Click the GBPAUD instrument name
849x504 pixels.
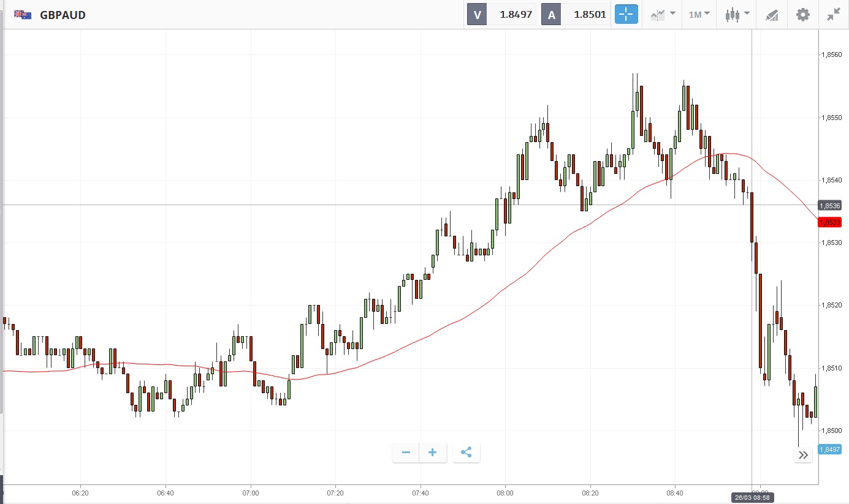pyautogui.click(x=63, y=15)
